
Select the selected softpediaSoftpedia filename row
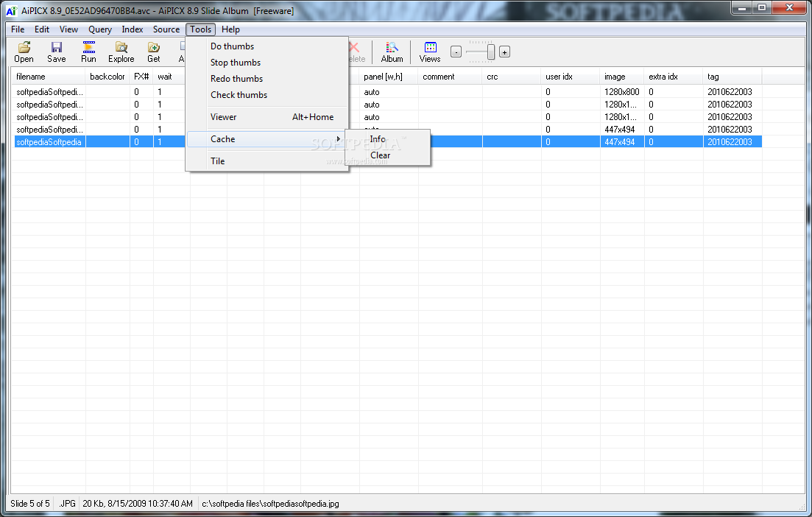49,142
